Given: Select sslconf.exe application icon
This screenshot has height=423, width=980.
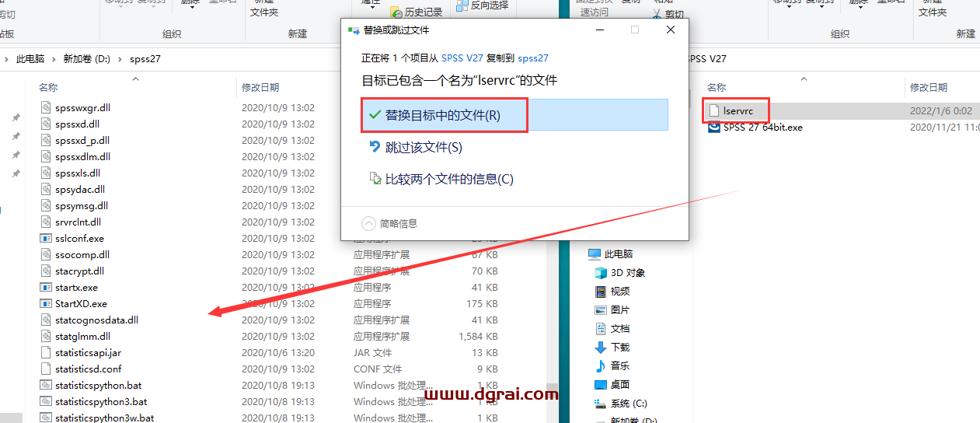Looking at the screenshot, I should coord(46,238).
